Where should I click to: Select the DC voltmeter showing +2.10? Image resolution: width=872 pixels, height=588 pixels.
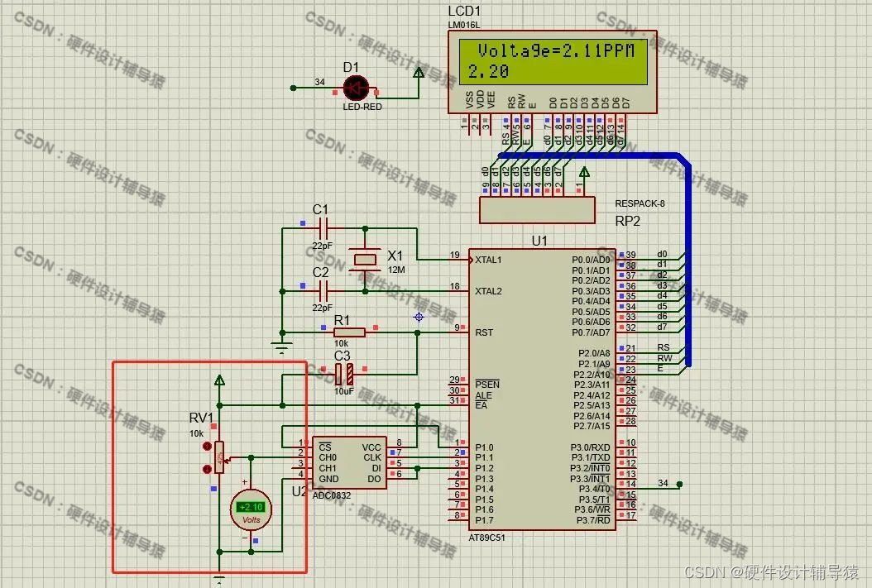[251, 509]
